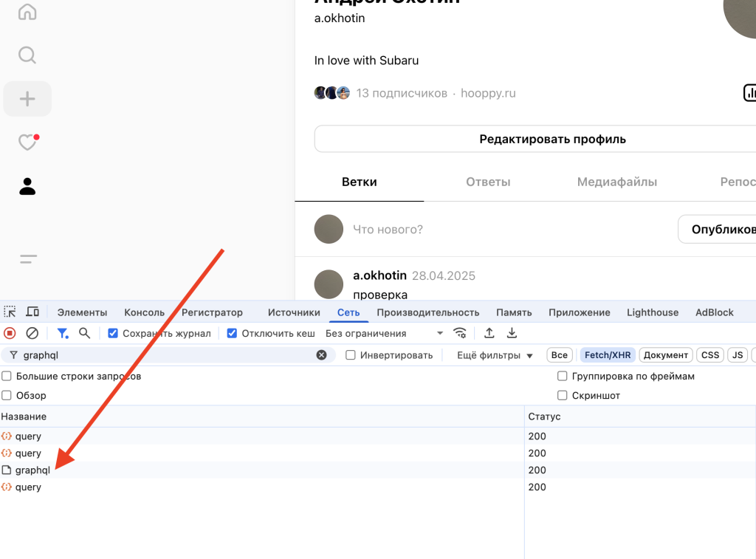The width and height of the screenshot is (756, 559).
Task: Uncheck the Сохранять журнал checkbox
Action: tap(113, 334)
